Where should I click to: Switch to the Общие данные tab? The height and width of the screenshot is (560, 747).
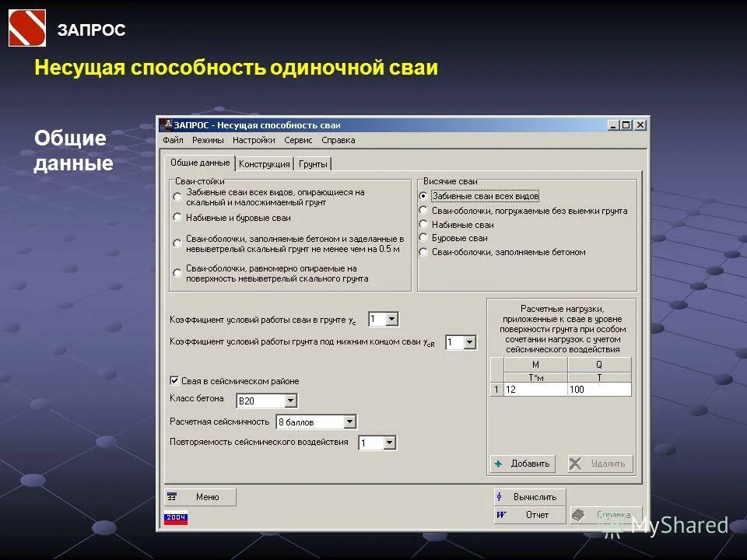pyautogui.click(x=200, y=163)
